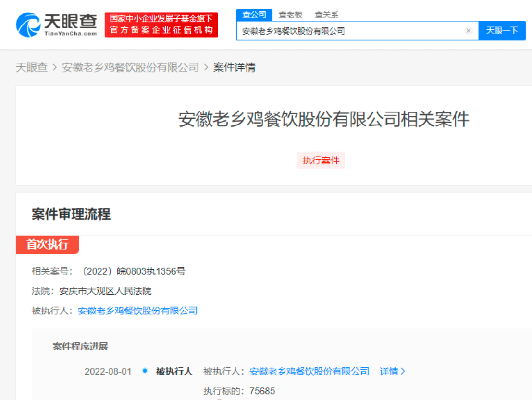Open the TianYanCha logo homepage
This screenshot has height=400, width=532.
pos(56,25)
